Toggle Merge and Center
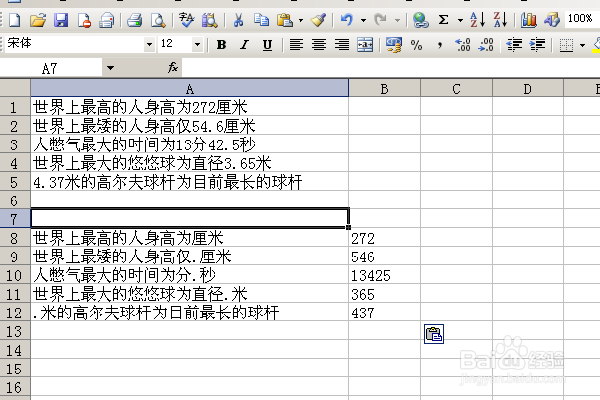The image size is (600, 400). click(365, 45)
